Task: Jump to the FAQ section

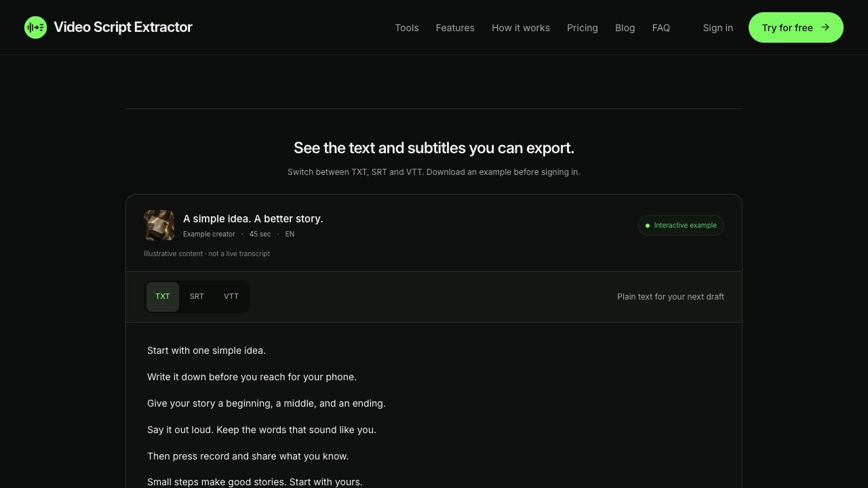Action: tap(661, 28)
